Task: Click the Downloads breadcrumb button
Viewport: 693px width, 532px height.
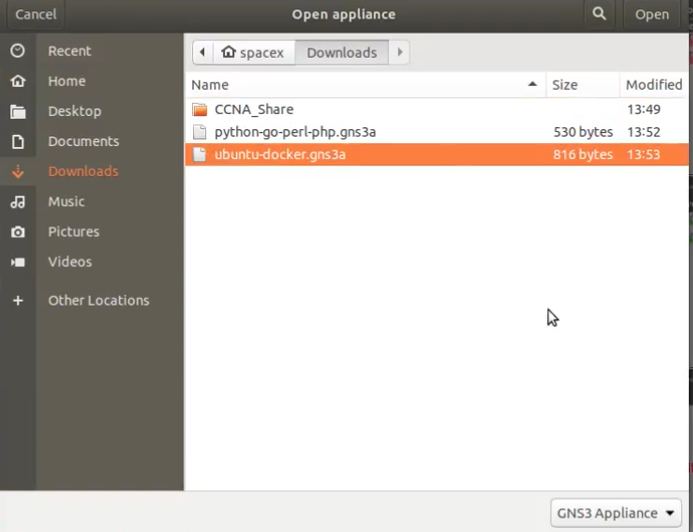Action: 342,53
